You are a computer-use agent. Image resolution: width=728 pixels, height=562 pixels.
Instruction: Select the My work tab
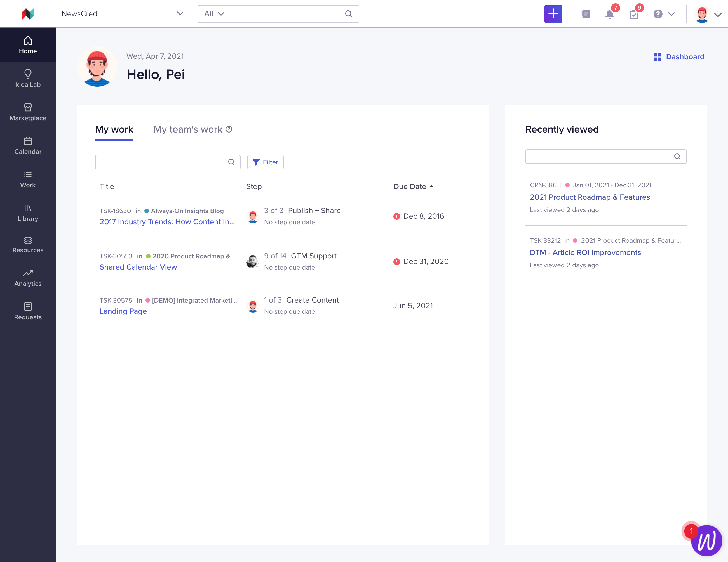[x=114, y=129]
